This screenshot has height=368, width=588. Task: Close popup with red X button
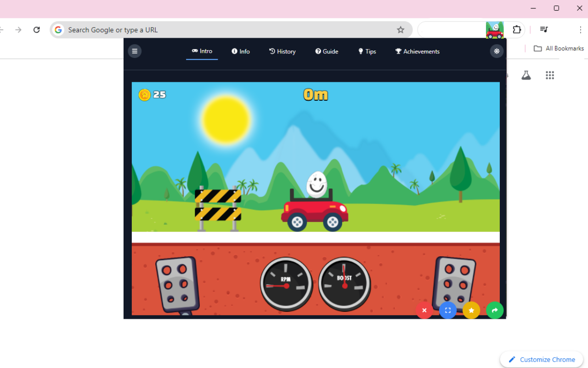click(424, 310)
